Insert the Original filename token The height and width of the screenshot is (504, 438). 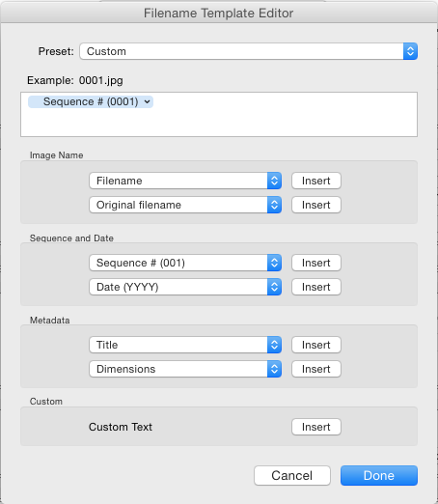tap(316, 205)
